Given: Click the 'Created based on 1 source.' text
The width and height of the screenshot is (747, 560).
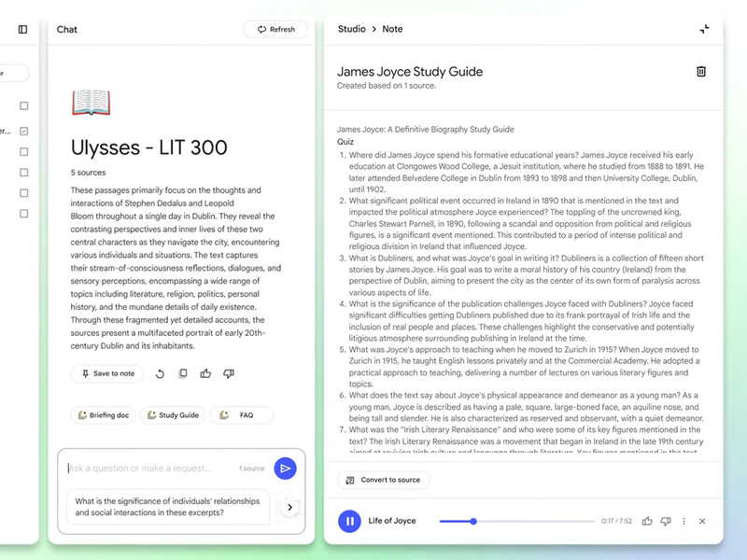Looking at the screenshot, I should [387, 86].
